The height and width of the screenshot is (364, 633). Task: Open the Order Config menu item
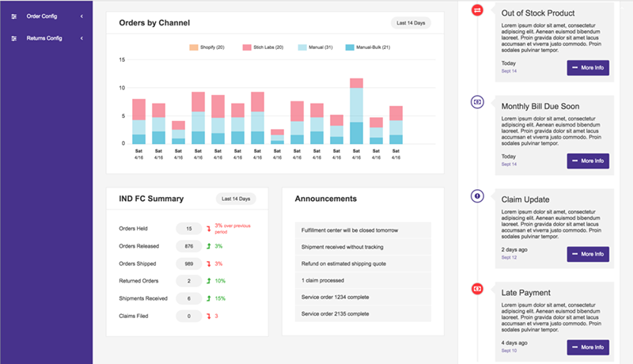[x=44, y=17]
